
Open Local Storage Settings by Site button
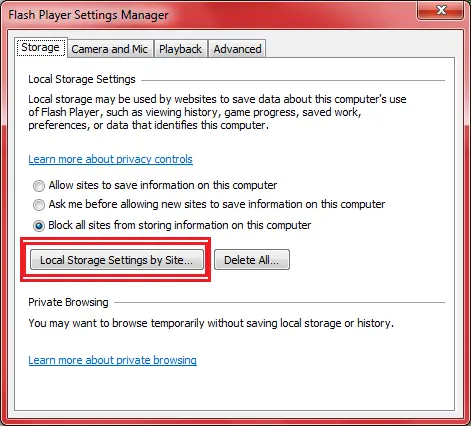(117, 260)
